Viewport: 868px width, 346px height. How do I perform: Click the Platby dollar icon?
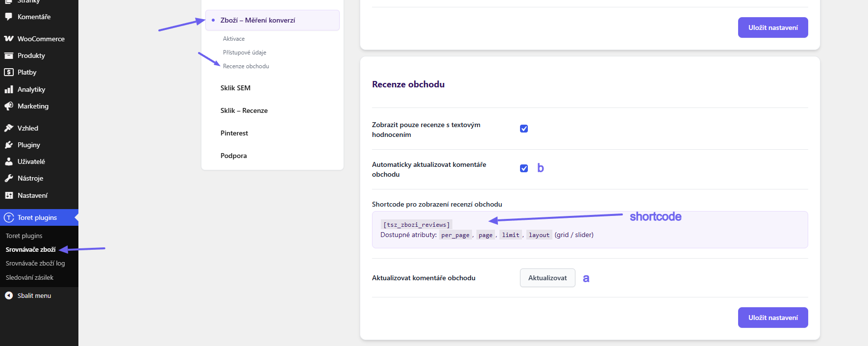tap(9, 72)
